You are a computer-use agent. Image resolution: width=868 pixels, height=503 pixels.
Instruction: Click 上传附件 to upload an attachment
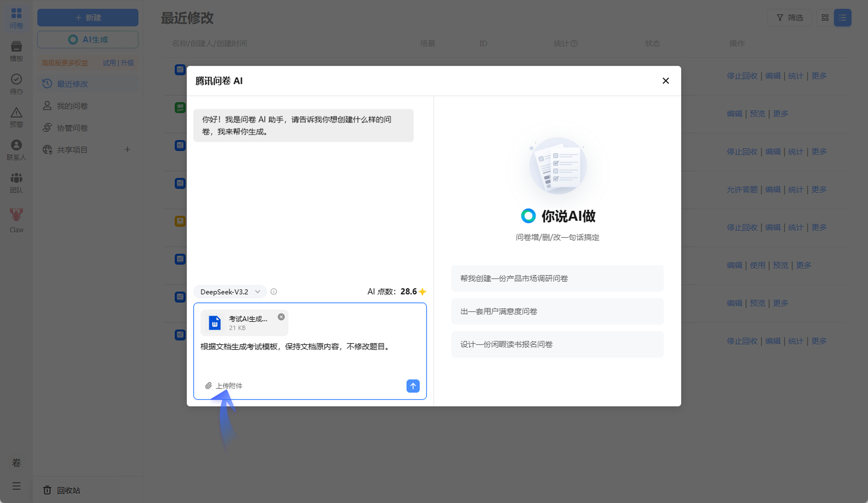click(224, 385)
